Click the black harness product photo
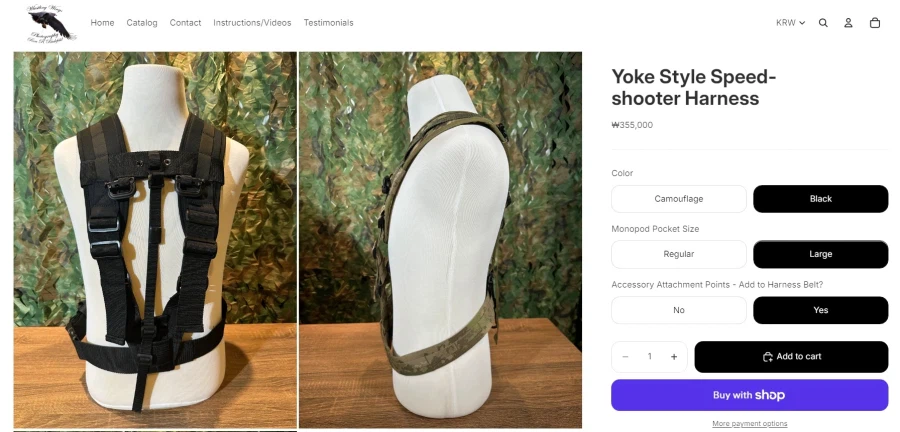 155,240
